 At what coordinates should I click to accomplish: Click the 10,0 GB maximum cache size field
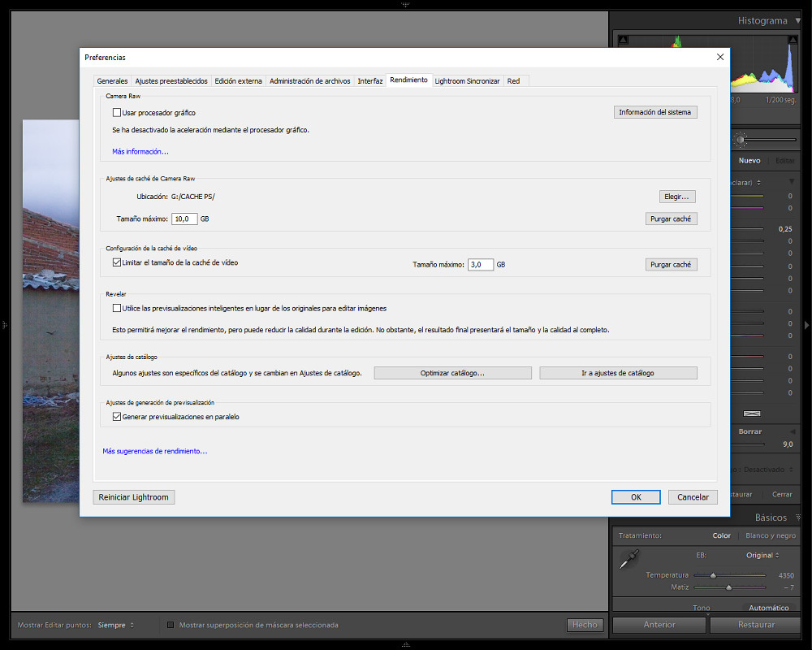coord(184,219)
